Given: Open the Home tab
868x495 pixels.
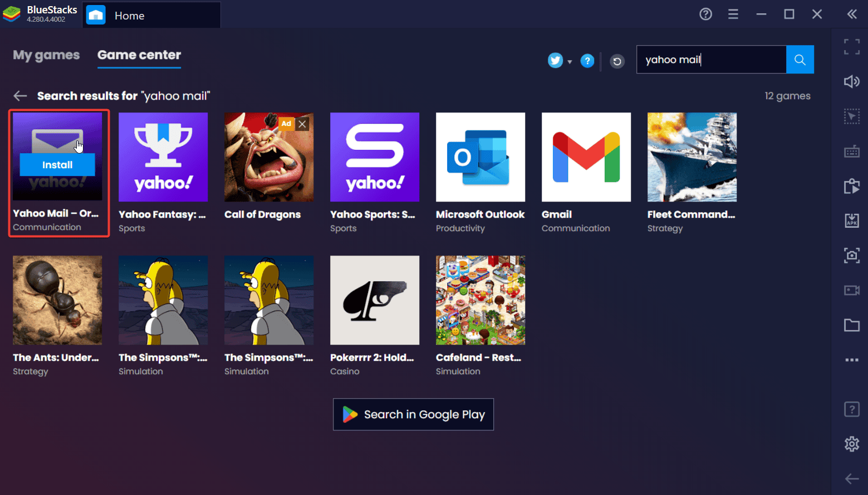Looking at the screenshot, I should tap(151, 16).
